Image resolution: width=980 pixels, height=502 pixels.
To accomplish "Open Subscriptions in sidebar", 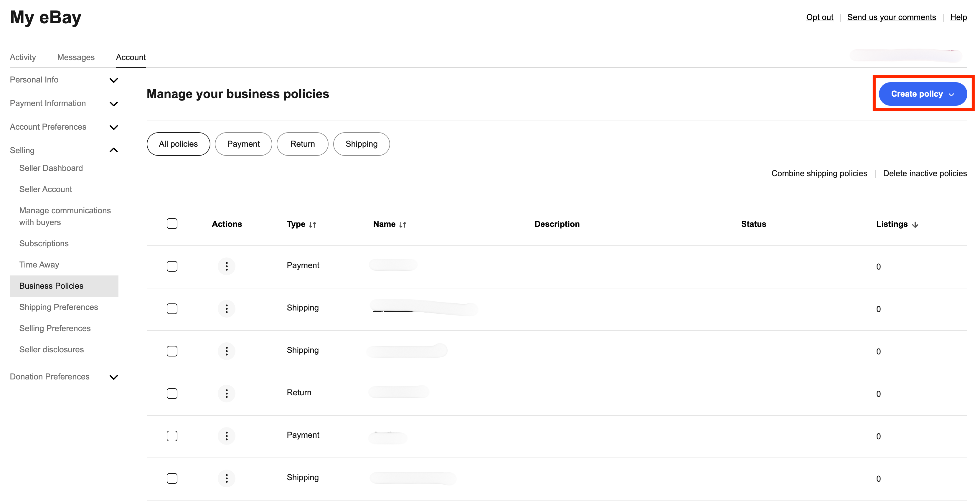I will click(44, 244).
